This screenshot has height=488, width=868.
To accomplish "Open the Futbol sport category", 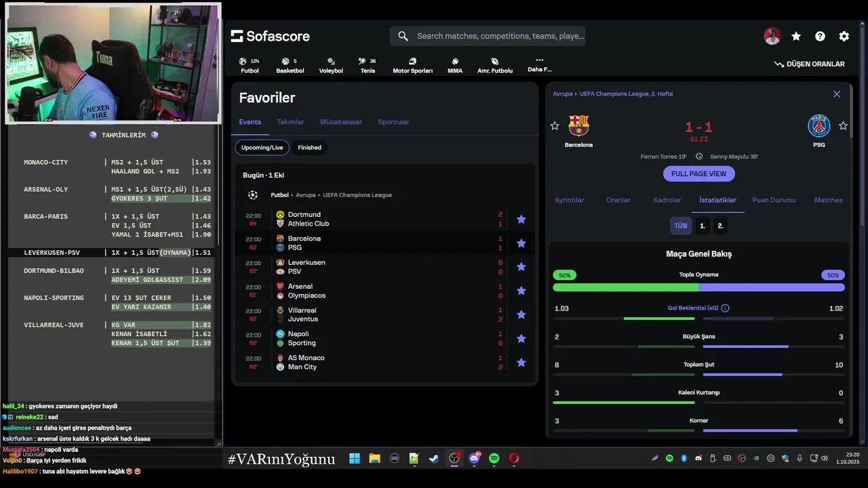I will [x=250, y=65].
